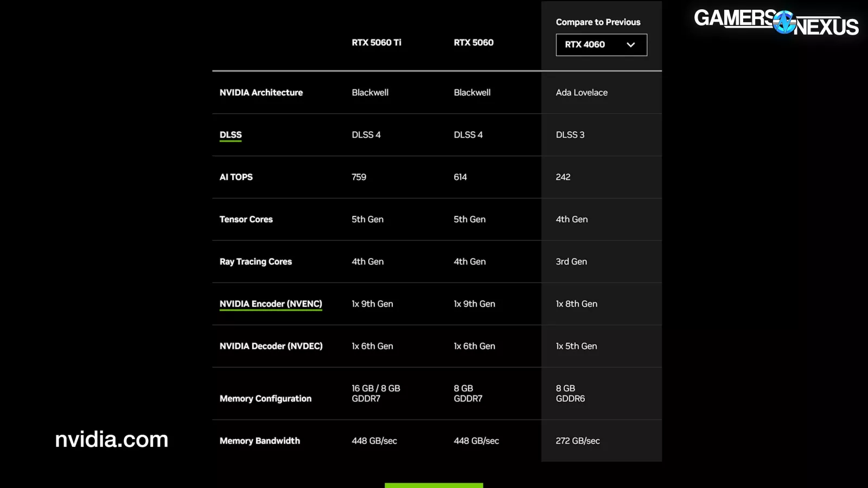Click the RTX 5060 column header

point(474,42)
